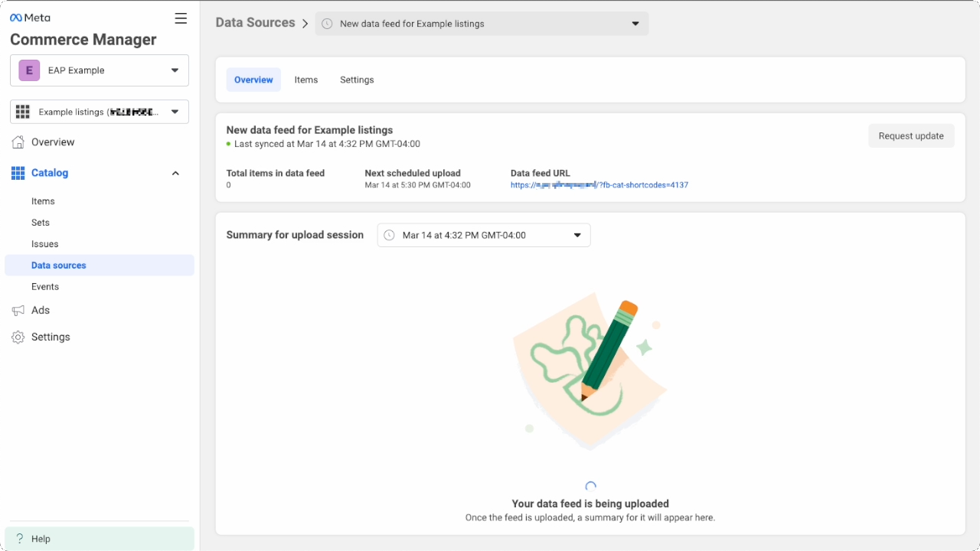The height and width of the screenshot is (551, 980).
Task: Click the breadcrumb chevron after Data Sources
Action: click(x=305, y=24)
